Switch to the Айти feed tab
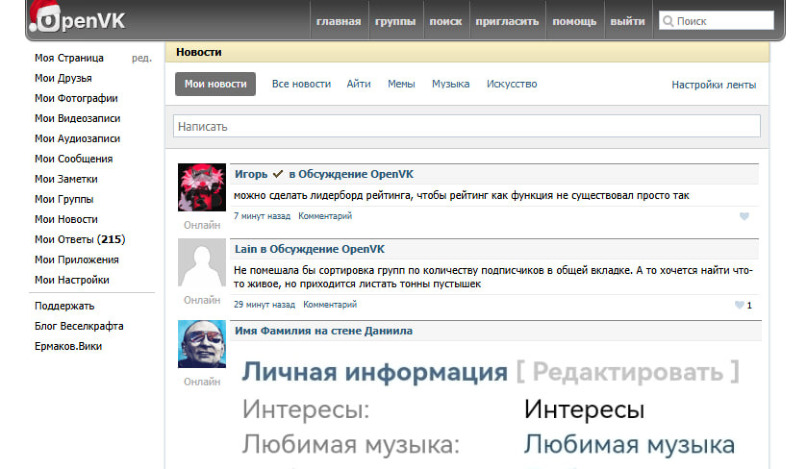The image size is (807, 469). tap(359, 84)
